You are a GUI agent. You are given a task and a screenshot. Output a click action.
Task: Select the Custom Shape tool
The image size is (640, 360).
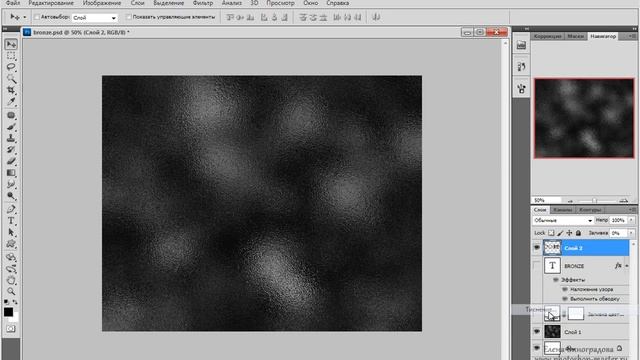tap(11, 244)
